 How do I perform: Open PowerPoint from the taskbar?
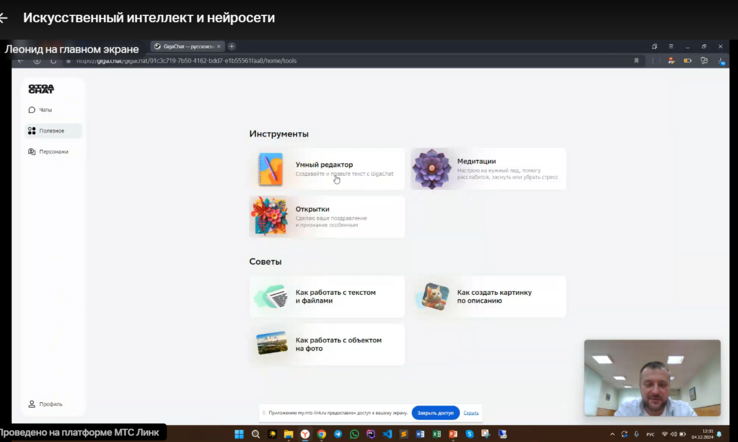pyautogui.click(x=453, y=434)
